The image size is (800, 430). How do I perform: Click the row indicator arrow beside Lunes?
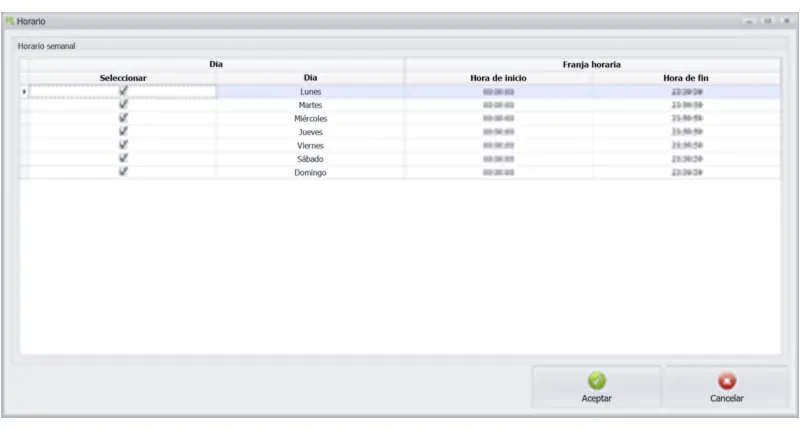pos(24,92)
